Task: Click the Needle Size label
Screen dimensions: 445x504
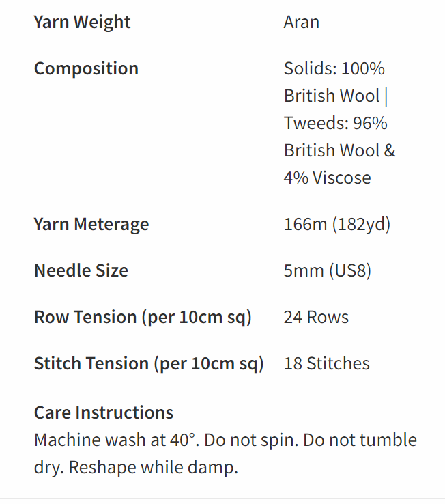Action: tap(81, 270)
